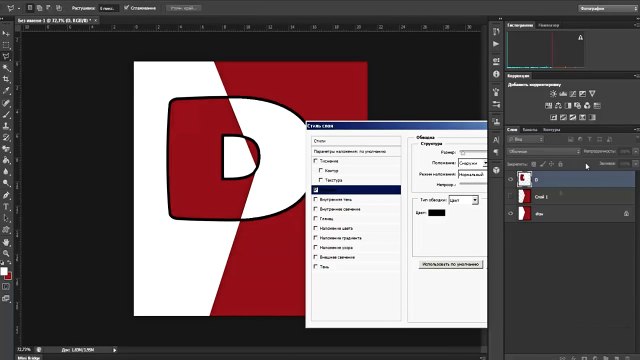Select the Гистограмма tab
640x360 pixels.
[520, 25]
